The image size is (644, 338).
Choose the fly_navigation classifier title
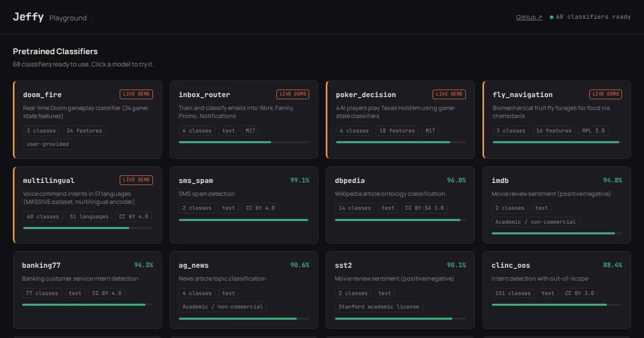523,95
